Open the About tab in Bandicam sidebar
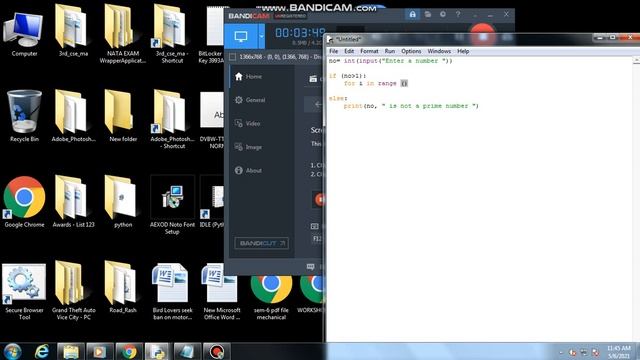This screenshot has height=360, width=640. [261, 170]
